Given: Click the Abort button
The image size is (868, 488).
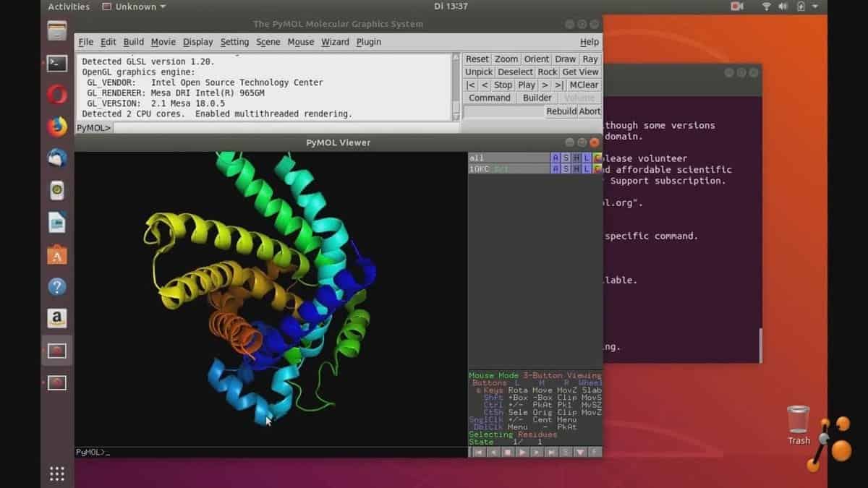Looking at the screenshot, I should [590, 111].
